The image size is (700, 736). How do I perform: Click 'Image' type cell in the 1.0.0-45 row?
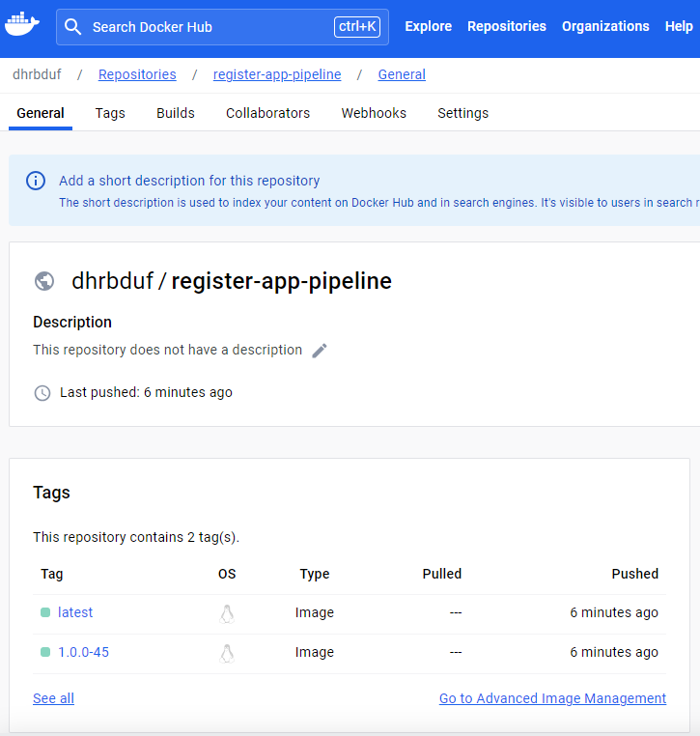pos(315,652)
